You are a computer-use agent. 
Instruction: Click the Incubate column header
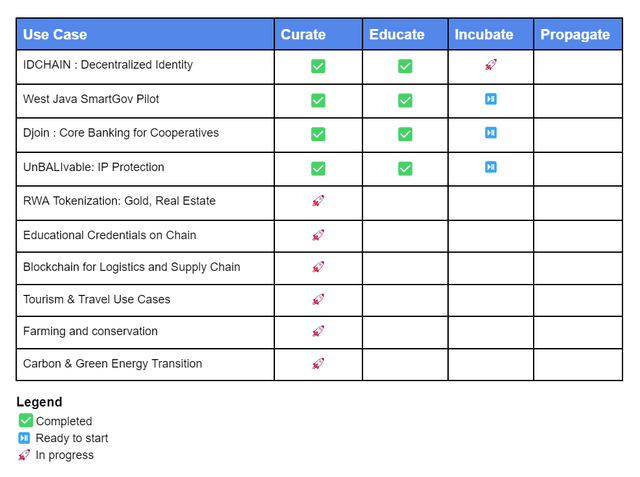484,34
